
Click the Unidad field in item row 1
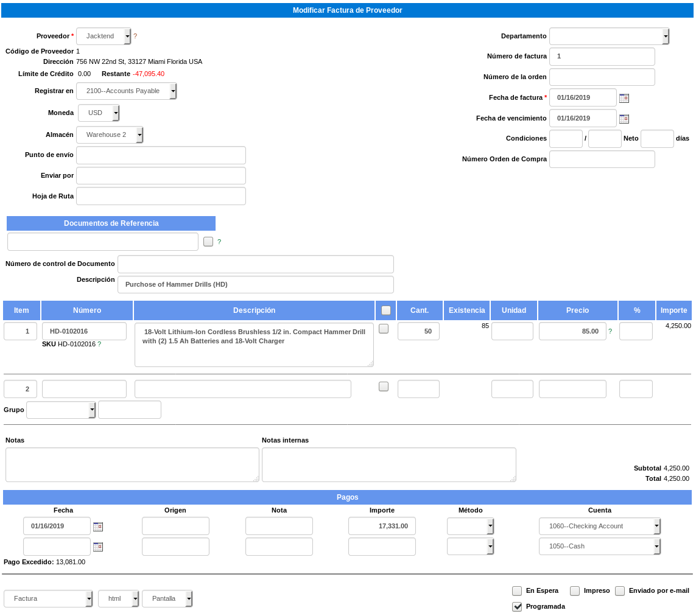512,331
